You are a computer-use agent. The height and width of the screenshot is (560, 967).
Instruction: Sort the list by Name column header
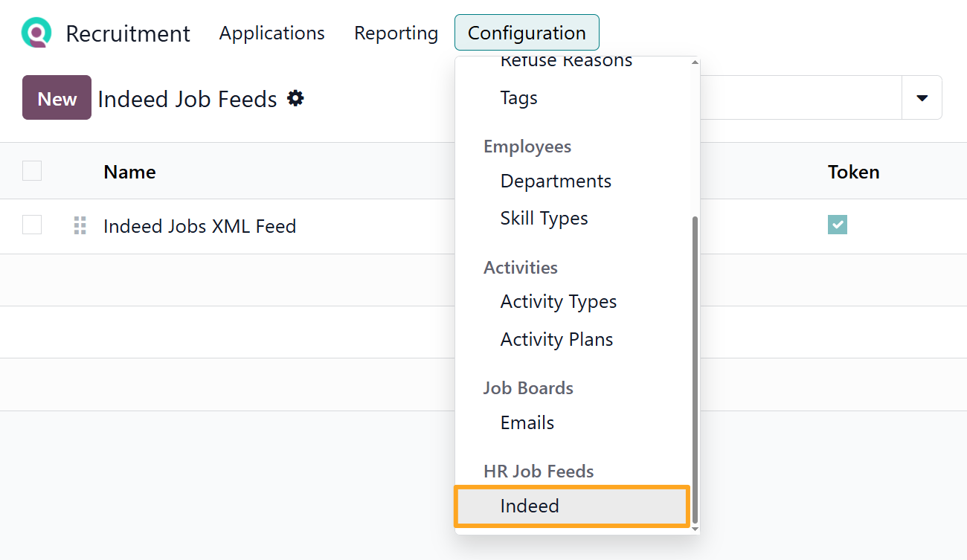coord(129,172)
